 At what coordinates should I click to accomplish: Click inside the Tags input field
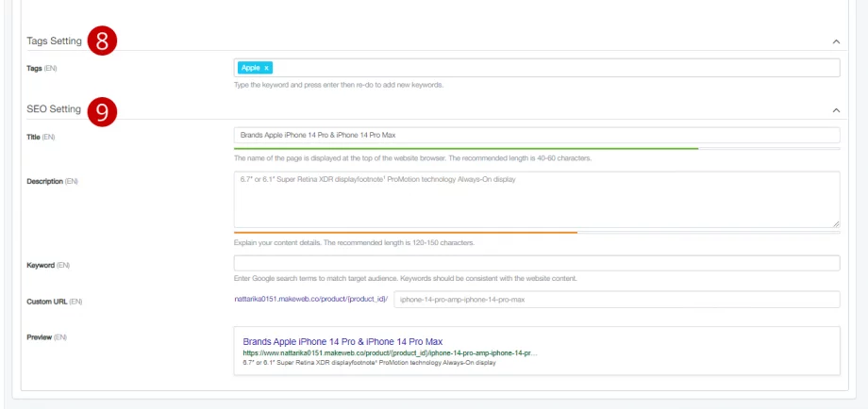pos(537,68)
